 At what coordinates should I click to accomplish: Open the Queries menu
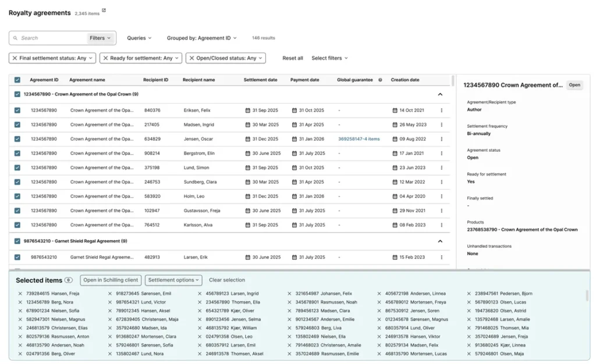[x=139, y=38]
